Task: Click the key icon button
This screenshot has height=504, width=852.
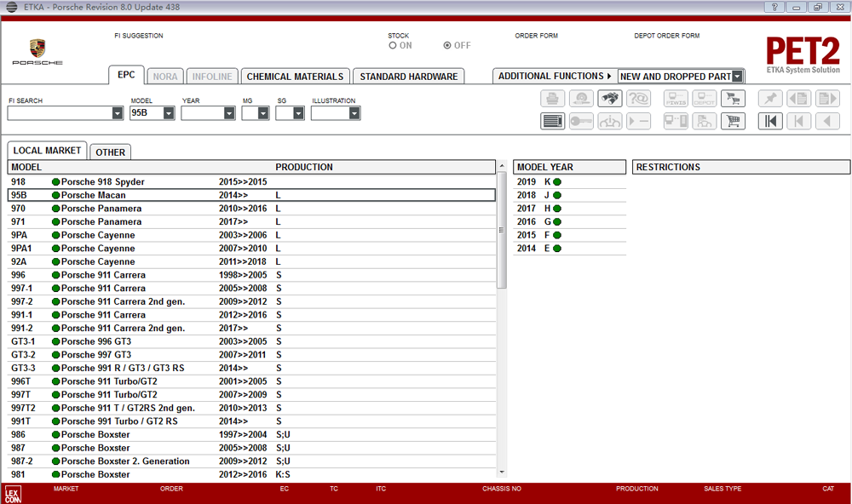Action: [581, 121]
